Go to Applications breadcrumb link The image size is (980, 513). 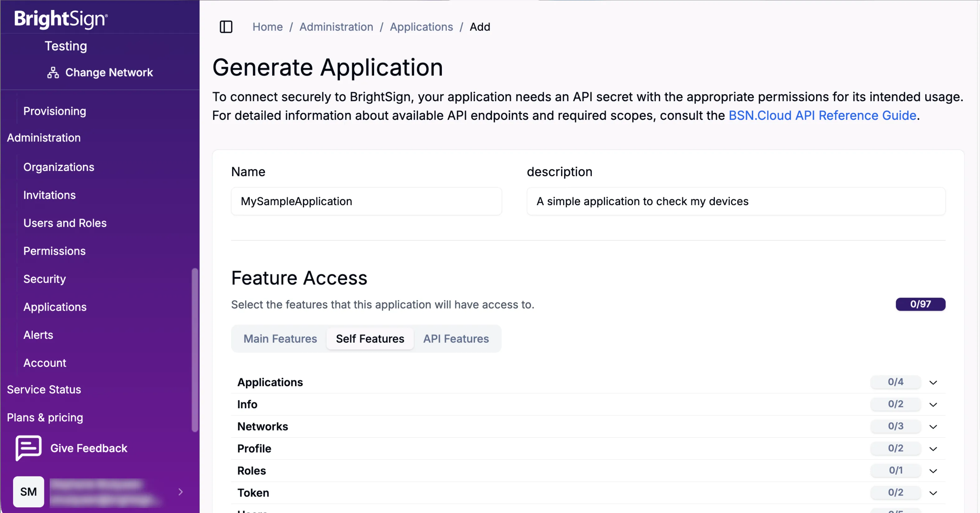(x=421, y=27)
